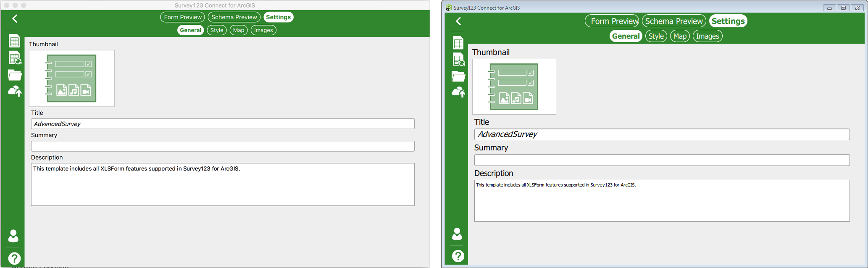Open user account icon in Windows window
Viewport: 868px width, 268px height.
[457, 234]
